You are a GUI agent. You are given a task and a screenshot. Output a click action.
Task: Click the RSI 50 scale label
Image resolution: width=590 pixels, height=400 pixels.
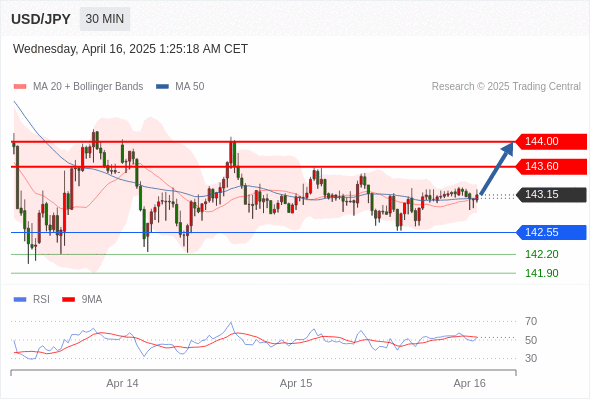click(531, 340)
